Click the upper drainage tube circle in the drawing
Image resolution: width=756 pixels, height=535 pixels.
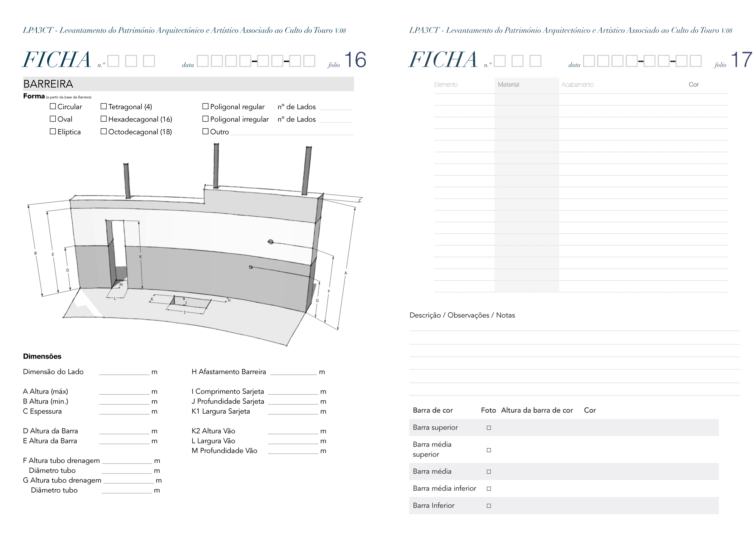271,242
